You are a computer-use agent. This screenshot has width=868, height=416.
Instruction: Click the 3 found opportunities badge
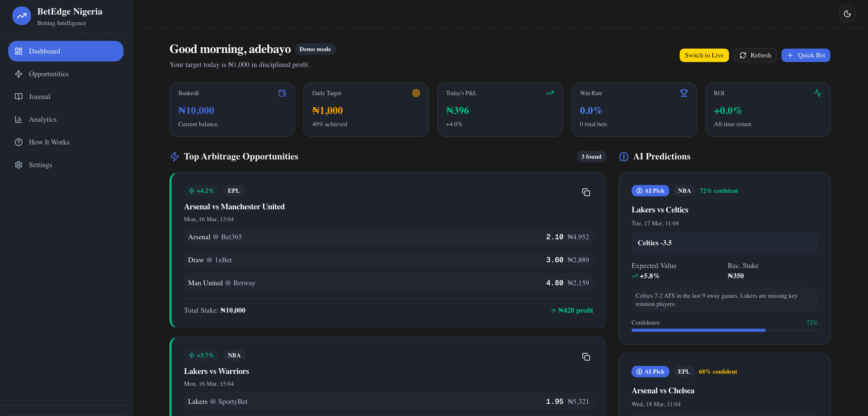coord(591,156)
